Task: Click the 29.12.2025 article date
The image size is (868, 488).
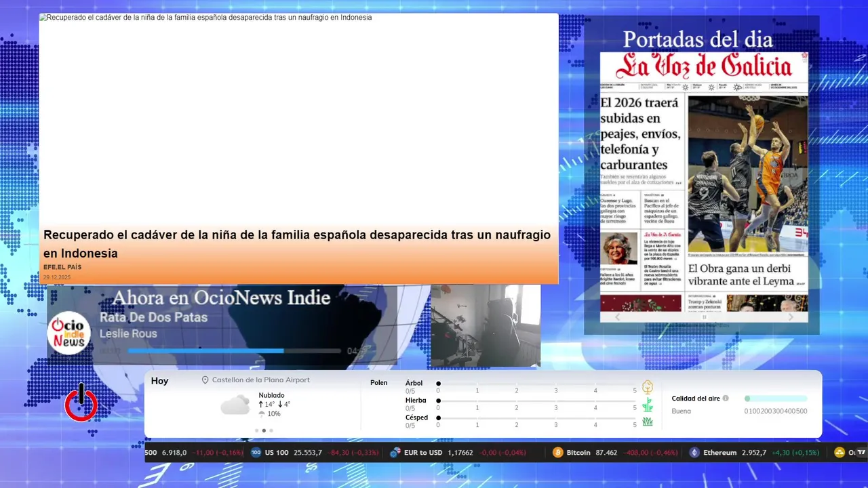Action: (x=57, y=277)
